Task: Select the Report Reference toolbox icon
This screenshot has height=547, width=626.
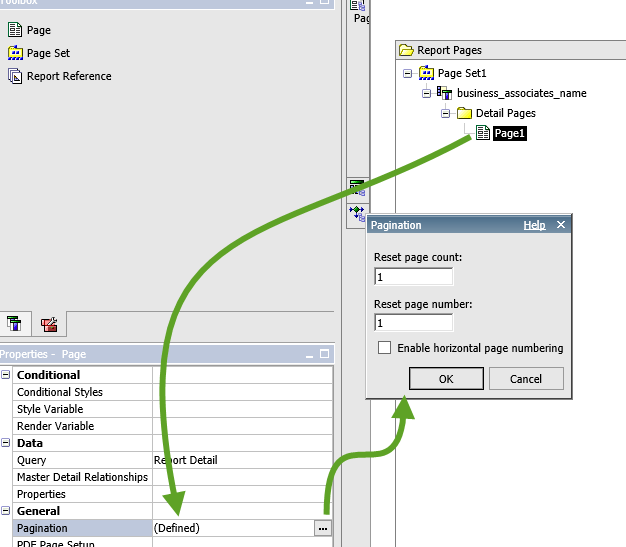Action: 15,76
